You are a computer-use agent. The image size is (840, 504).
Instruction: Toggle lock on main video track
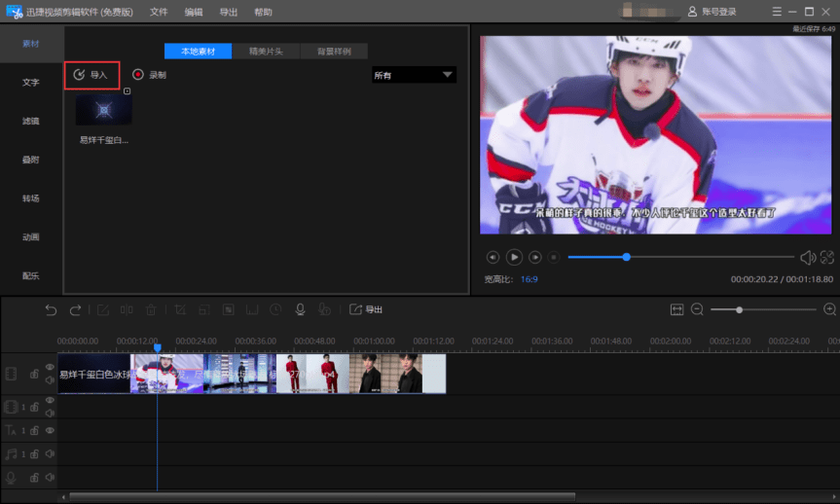(34, 374)
